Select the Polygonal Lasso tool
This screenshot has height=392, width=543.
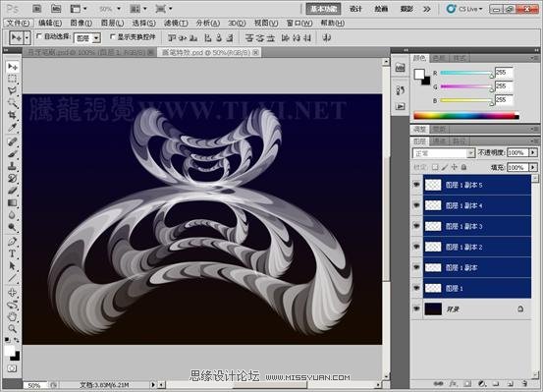[13, 90]
